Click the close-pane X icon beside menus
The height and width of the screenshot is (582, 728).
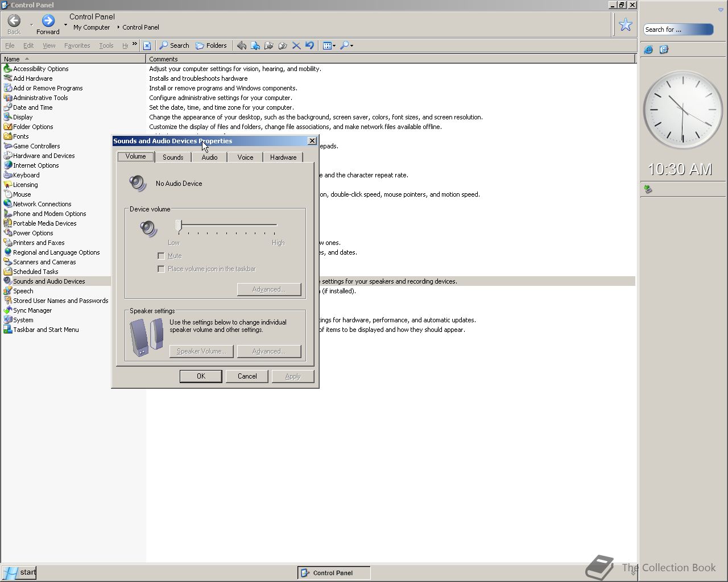tap(147, 45)
